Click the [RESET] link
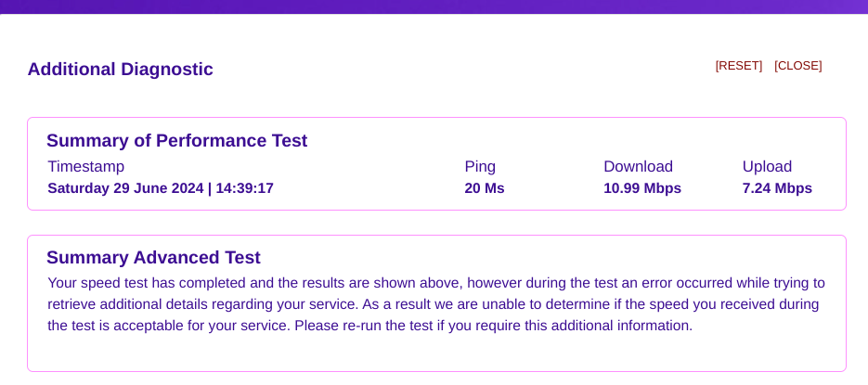This screenshot has height=385, width=868. point(738,66)
